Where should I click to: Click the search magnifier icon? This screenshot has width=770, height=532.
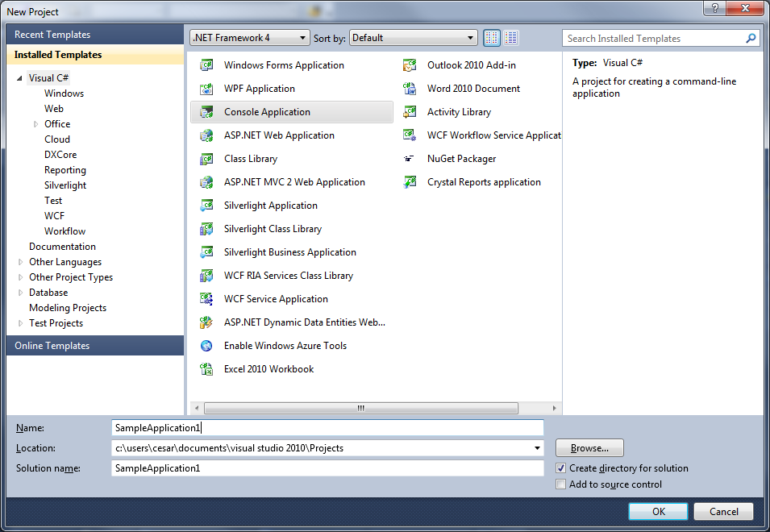[751, 38]
